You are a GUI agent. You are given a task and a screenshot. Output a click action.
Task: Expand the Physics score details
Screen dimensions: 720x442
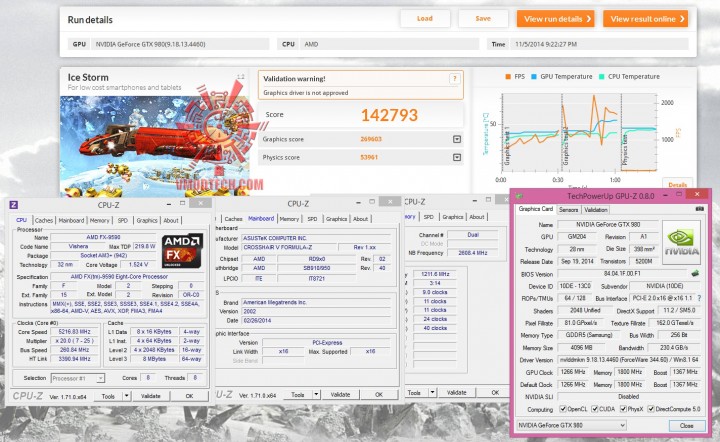coord(457,157)
